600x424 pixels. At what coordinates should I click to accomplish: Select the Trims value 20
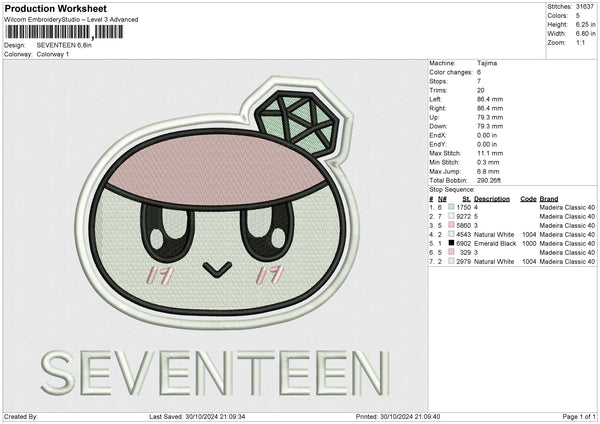click(481, 90)
